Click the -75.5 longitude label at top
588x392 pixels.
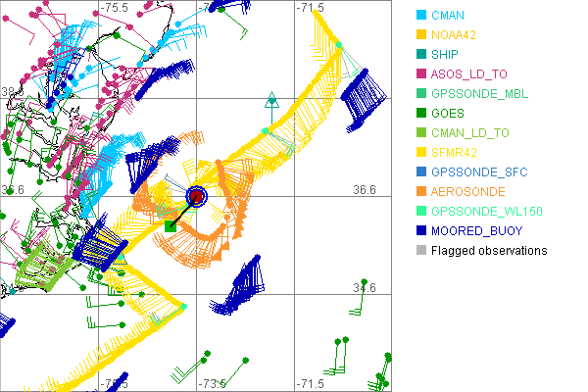[x=116, y=7]
